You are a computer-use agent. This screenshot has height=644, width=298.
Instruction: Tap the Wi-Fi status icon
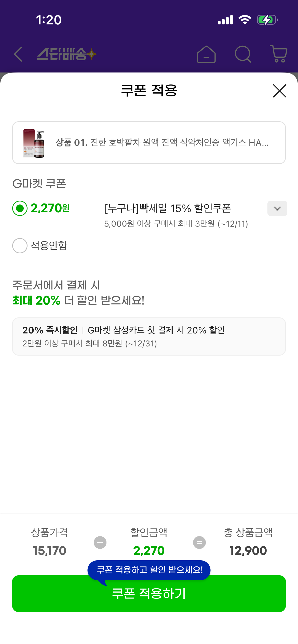[x=245, y=20]
